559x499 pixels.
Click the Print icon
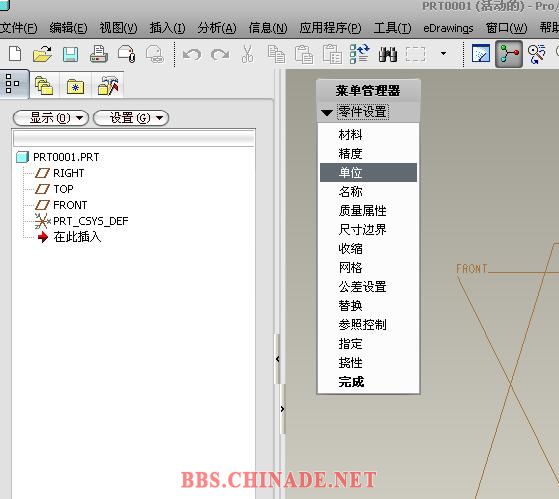coord(99,54)
